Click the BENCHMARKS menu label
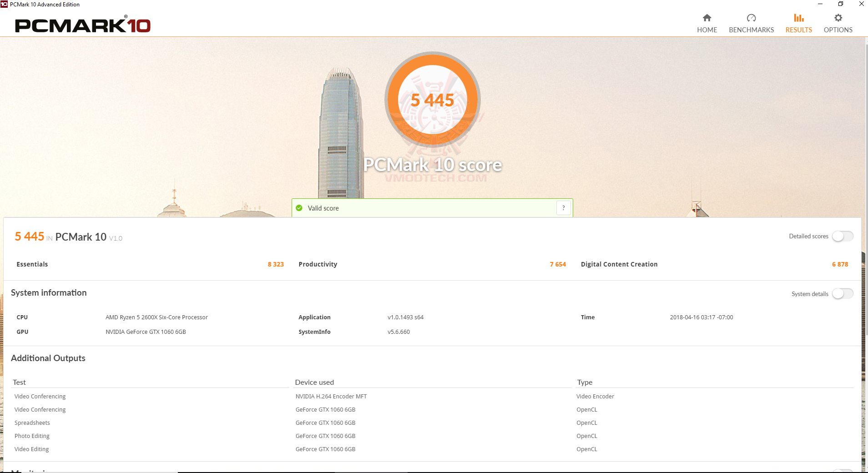The height and width of the screenshot is (473, 868). coord(751,30)
